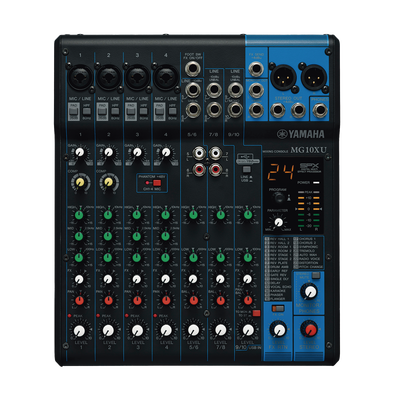Toggle the red PHANTOM +48V switch
This screenshot has height=400, width=400.
155,182
